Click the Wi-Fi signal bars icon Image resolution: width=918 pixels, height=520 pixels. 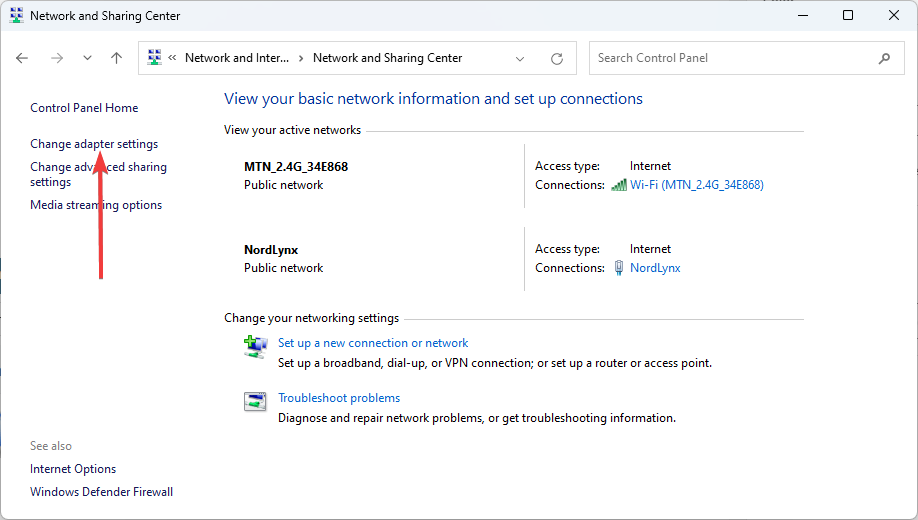[619, 185]
